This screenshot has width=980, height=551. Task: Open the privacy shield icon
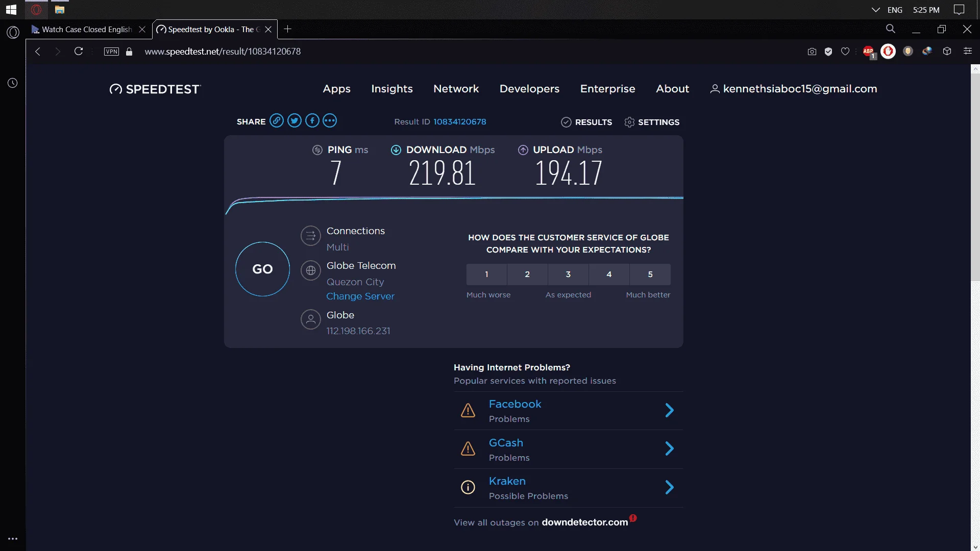tap(828, 52)
